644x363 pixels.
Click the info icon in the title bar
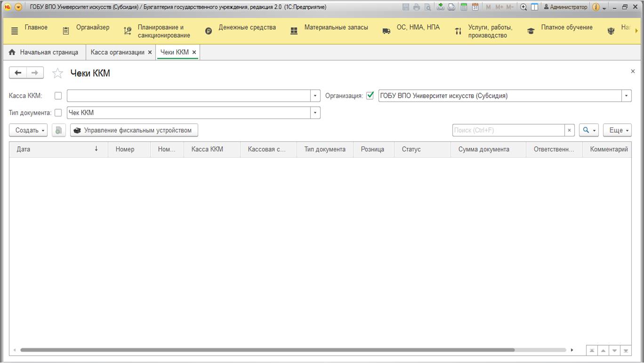(596, 7)
